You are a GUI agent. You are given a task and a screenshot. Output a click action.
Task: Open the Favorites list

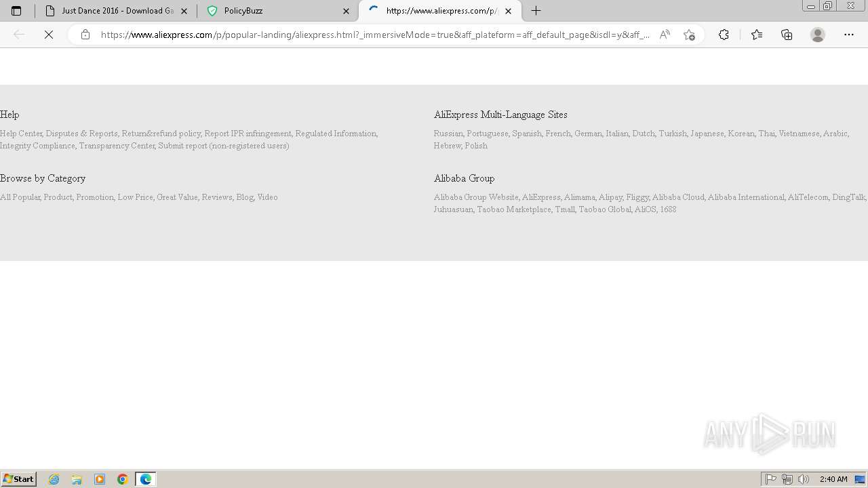[x=757, y=35]
